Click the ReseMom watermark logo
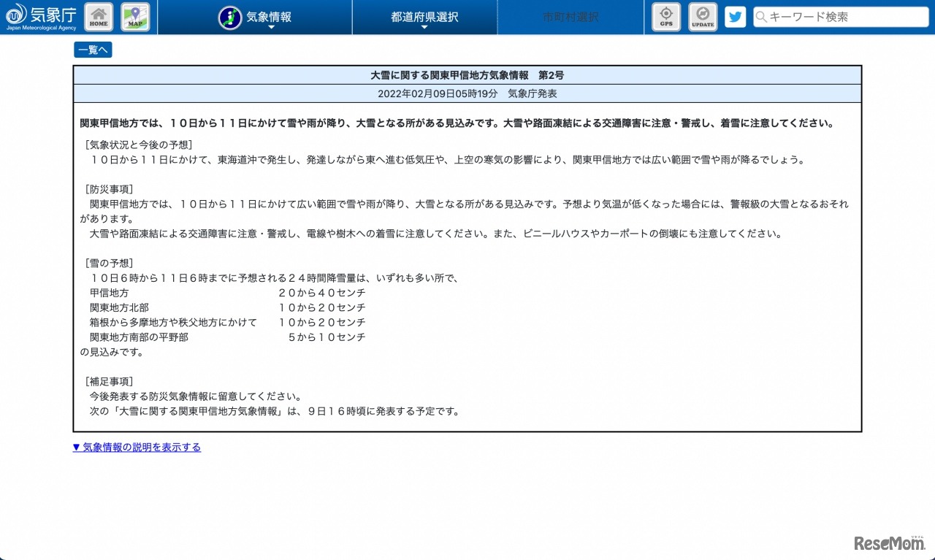Image resolution: width=935 pixels, height=560 pixels. coord(889,543)
